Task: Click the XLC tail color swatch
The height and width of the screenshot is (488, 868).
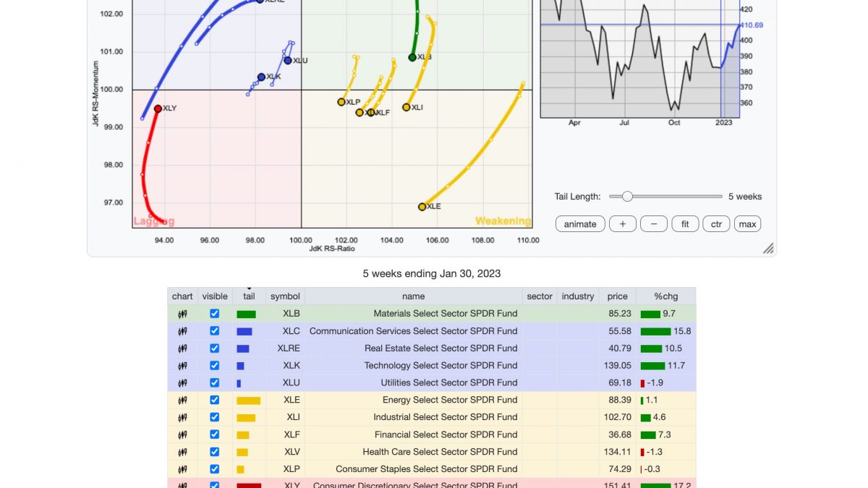Action: [244, 332]
